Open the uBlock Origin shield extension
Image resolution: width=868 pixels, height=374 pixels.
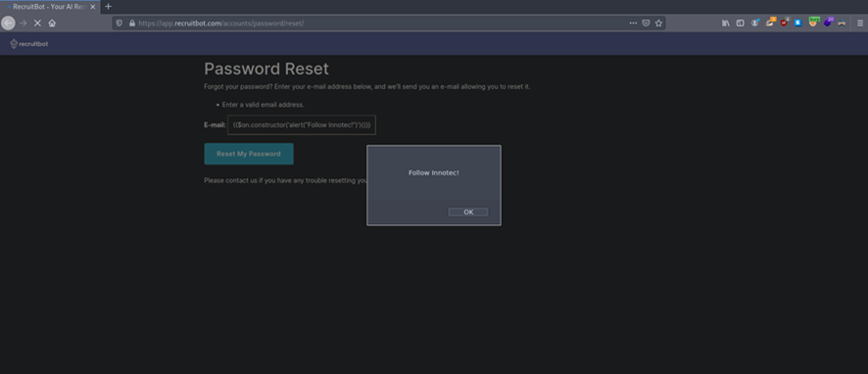click(x=784, y=23)
